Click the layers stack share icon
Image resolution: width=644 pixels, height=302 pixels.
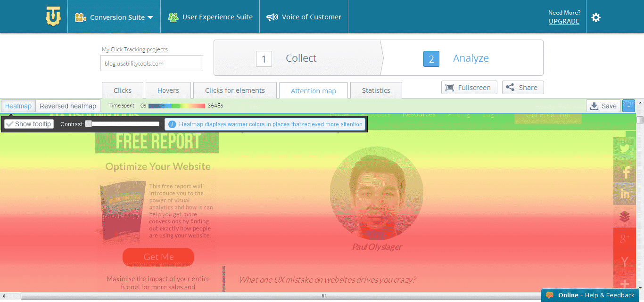(624, 216)
